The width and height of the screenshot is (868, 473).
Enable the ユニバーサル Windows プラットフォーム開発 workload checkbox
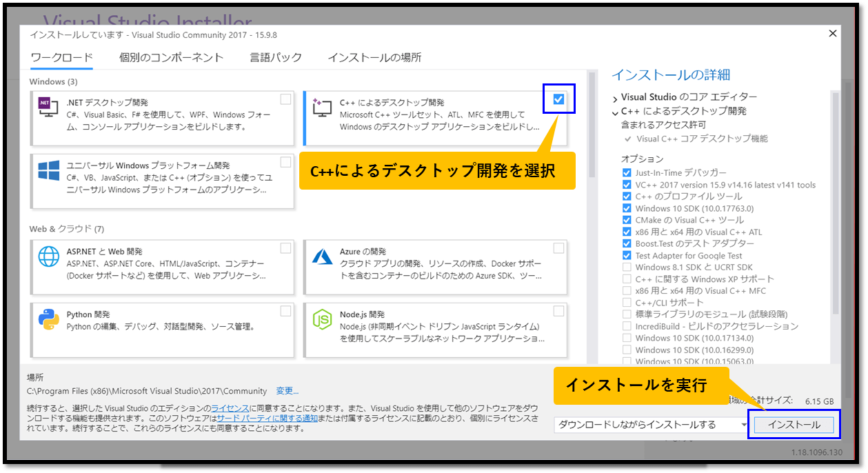pos(285,162)
